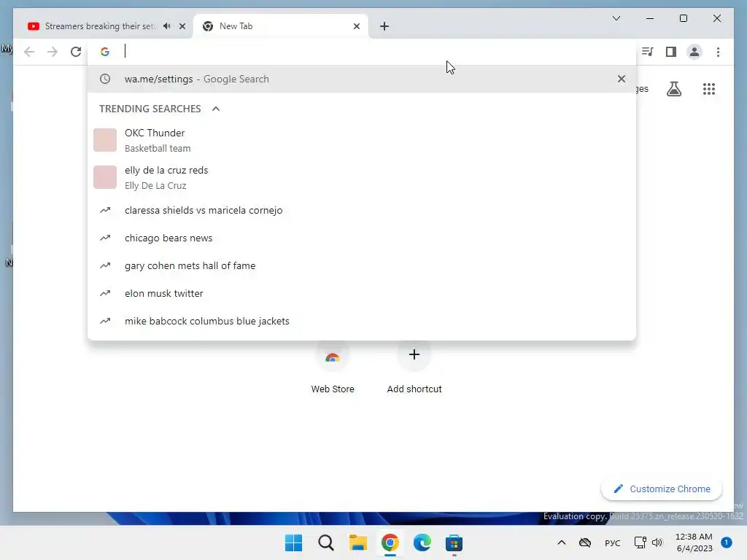The height and width of the screenshot is (560, 747).
Task: Show hidden system tray icons
Action: (x=562, y=542)
